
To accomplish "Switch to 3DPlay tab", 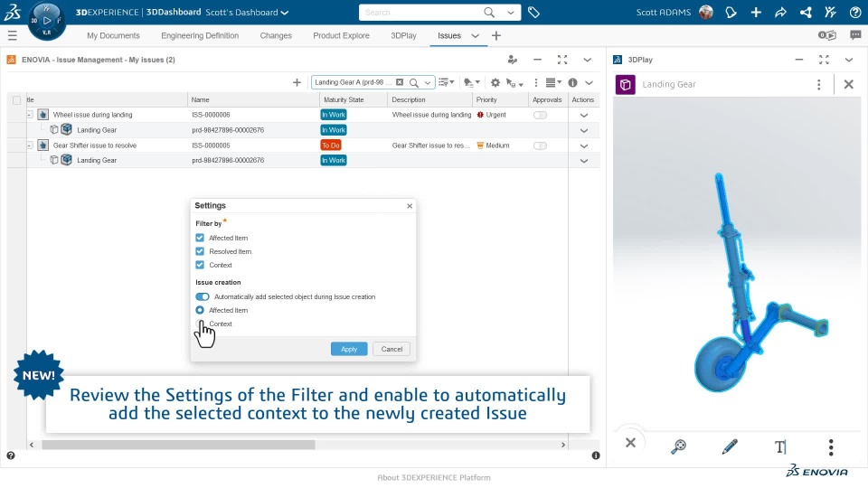I will point(403,35).
